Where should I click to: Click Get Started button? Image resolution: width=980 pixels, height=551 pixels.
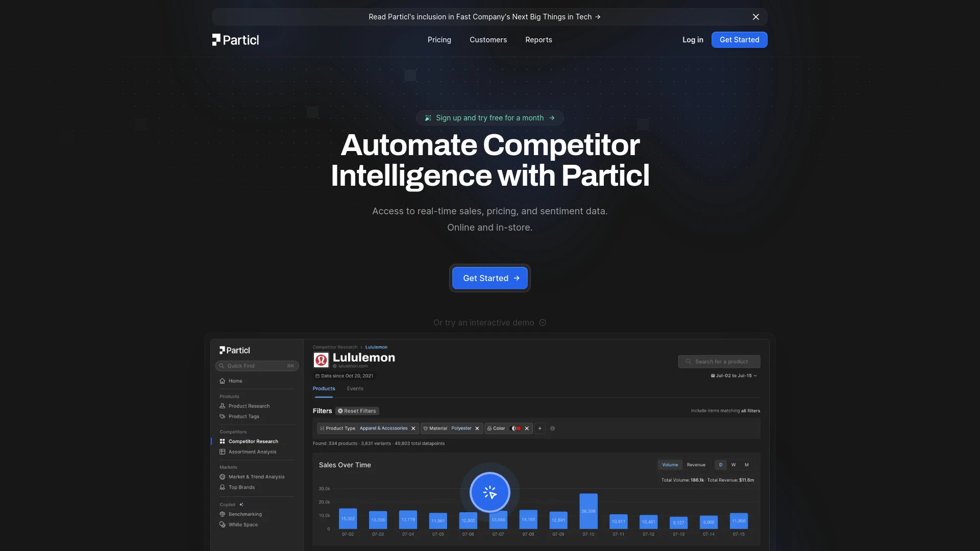[x=490, y=277]
